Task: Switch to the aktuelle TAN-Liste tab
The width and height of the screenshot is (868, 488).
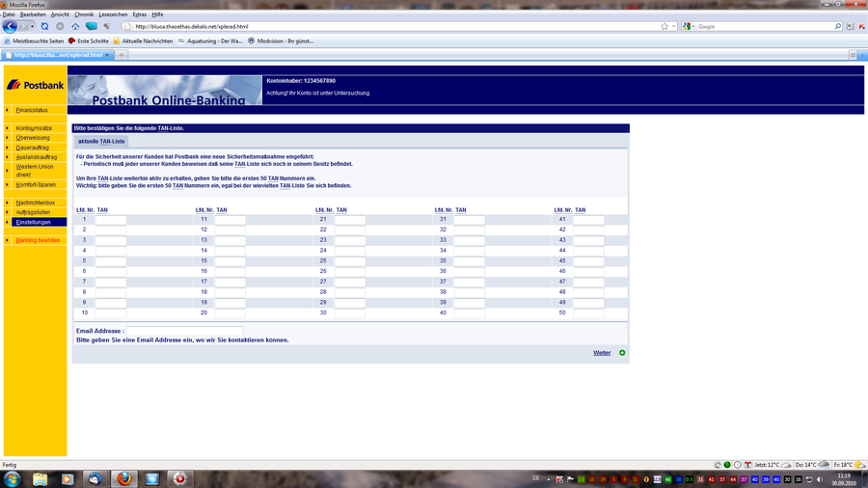Action: (x=101, y=141)
